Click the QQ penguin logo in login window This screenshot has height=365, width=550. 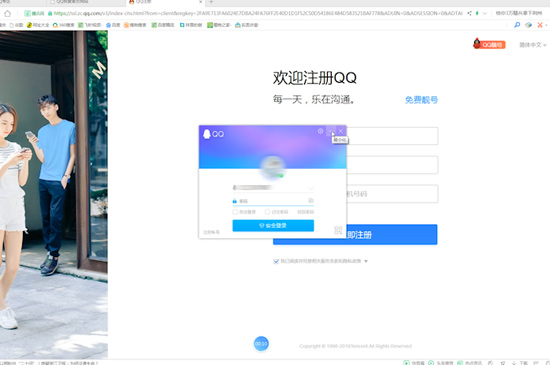pos(207,134)
